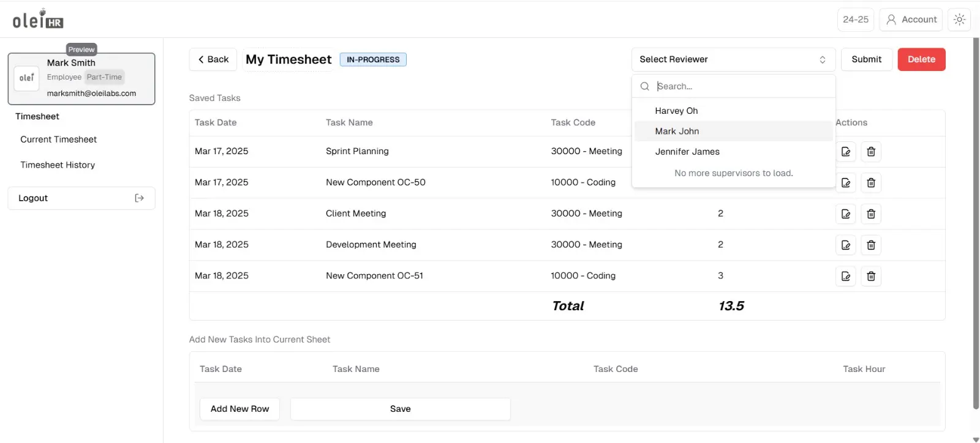Screen dimensions: 980x443
Task: Click Add New Row button
Action: pos(239,409)
